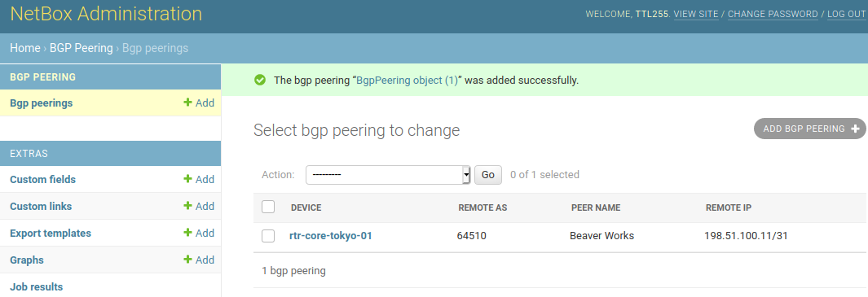Click the plus icon on Add BGP Peering button

click(855, 129)
